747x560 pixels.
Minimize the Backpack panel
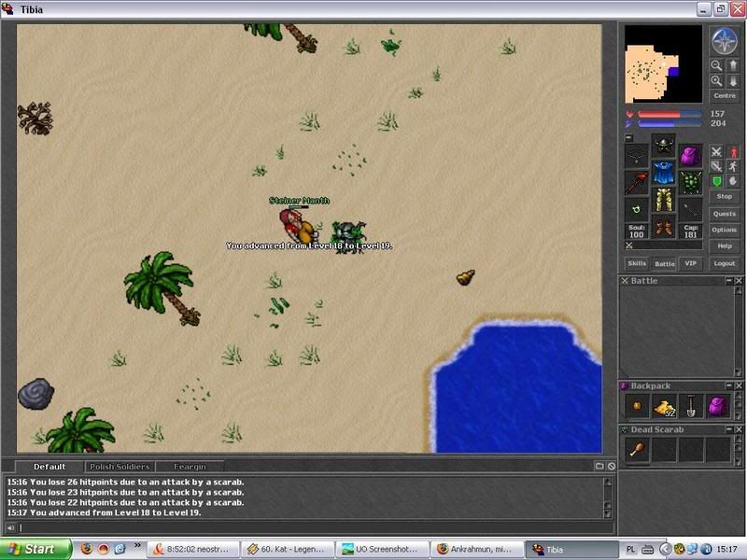[729, 385]
